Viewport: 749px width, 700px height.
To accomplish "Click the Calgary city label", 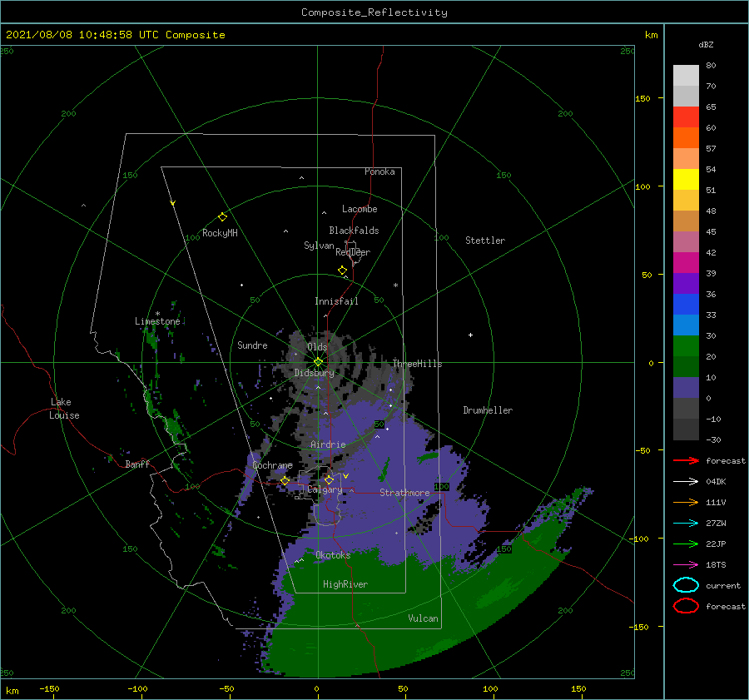I will tap(325, 489).
